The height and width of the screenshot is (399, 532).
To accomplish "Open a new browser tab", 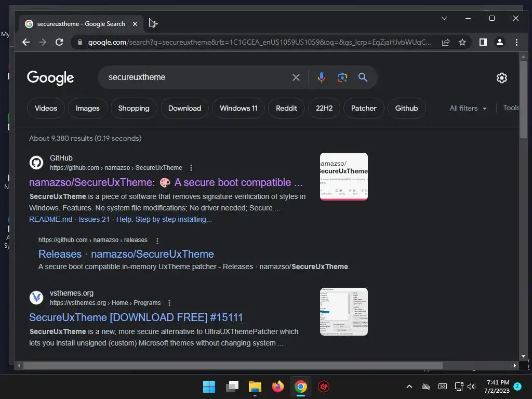I will point(153,23).
